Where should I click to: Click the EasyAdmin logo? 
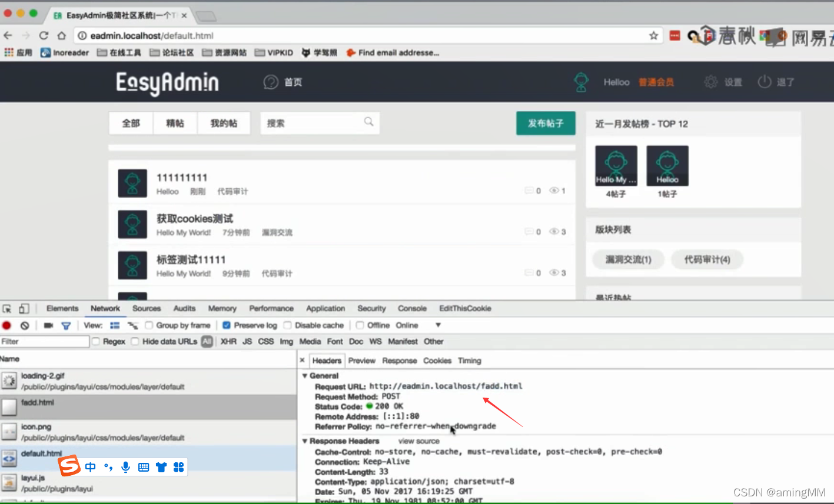click(x=167, y=82)
